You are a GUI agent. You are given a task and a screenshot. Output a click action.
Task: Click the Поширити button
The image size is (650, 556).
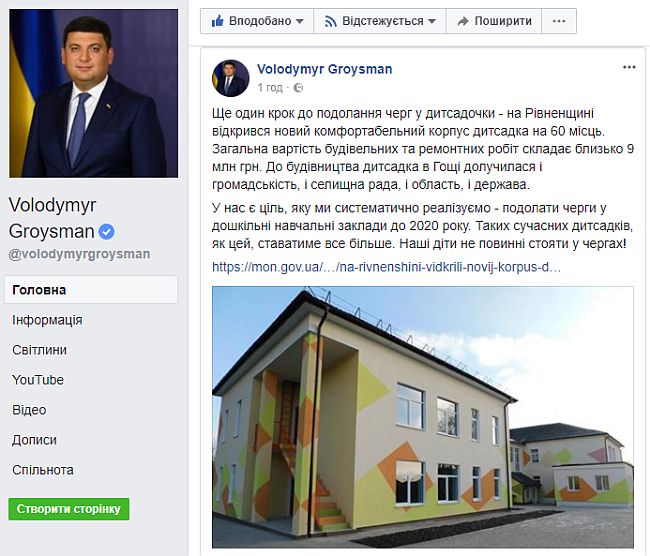pos(494,21)
